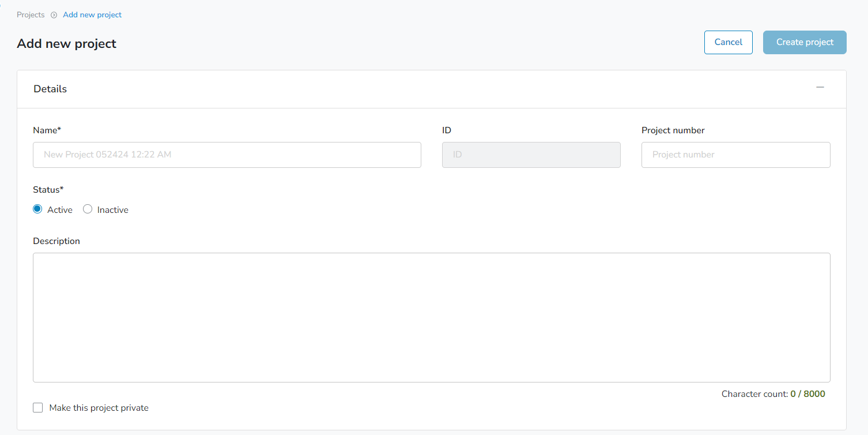This screenshot has height=435, width=868.
Task: Click the Create project button
Action: 804,42
